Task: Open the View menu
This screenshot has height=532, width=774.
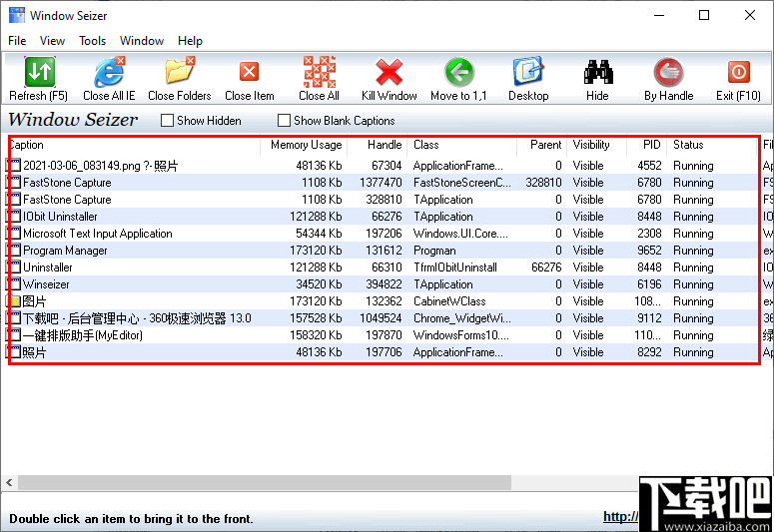Action: [x=52, y=41]
